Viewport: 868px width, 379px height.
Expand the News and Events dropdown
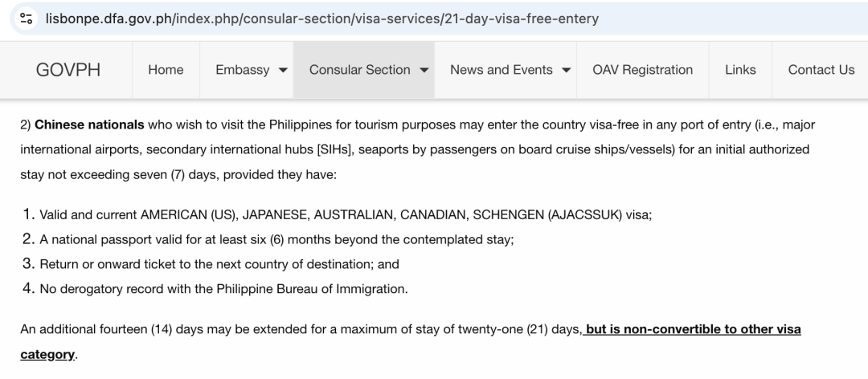tap(510, 70)
